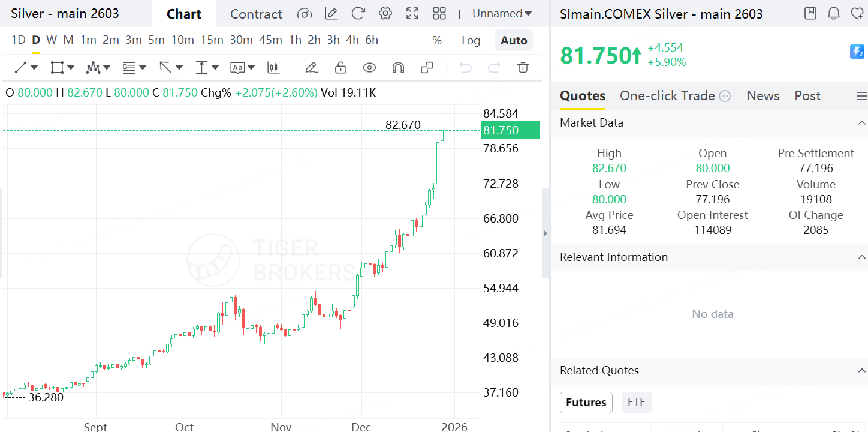
Task: Select the Futures related quotes tab
Action: 586,403
